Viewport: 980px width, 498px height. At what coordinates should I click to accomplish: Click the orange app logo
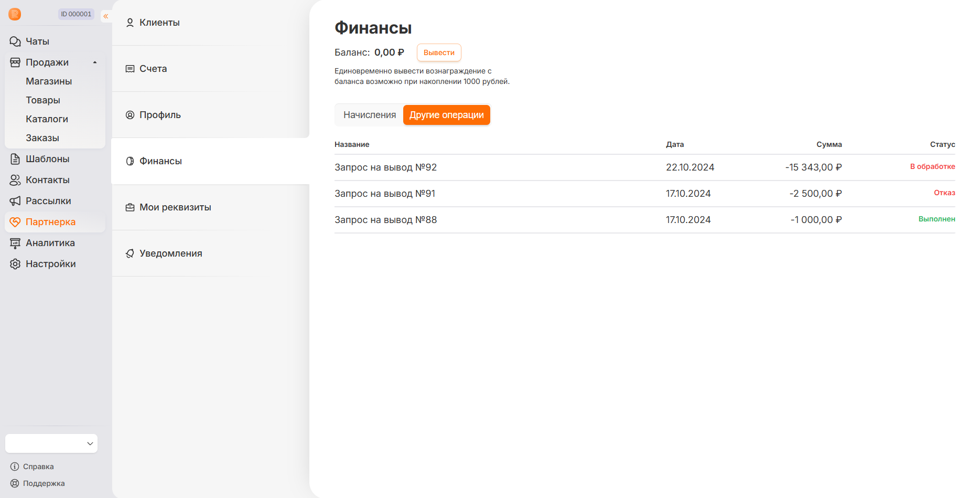[15, 14]
